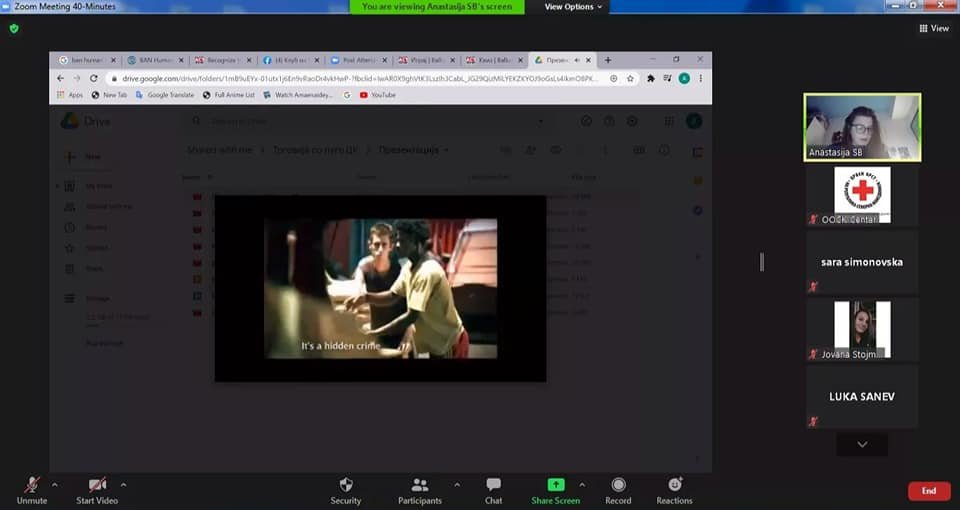Open Drive info details icon
960x510 pixels.
click(664, 150)
